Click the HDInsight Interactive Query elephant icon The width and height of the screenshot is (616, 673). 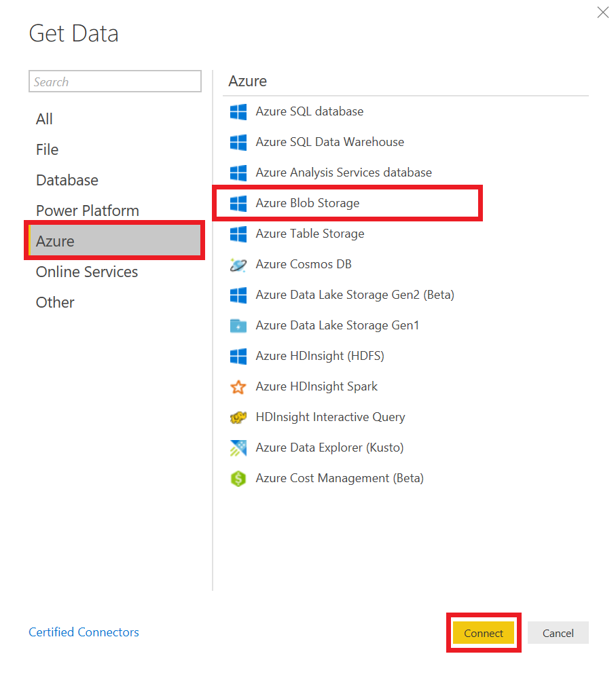pyautogui.click(x=238, y=417)
